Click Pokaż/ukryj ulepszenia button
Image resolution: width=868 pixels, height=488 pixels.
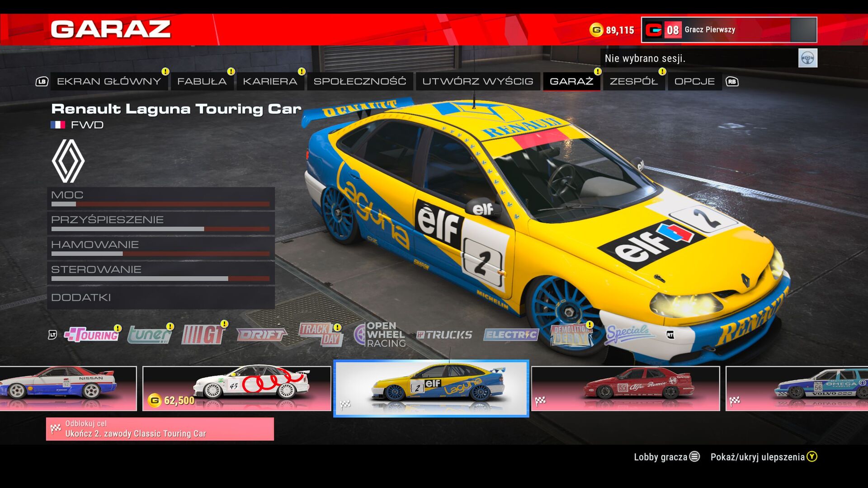pos(764,457)
